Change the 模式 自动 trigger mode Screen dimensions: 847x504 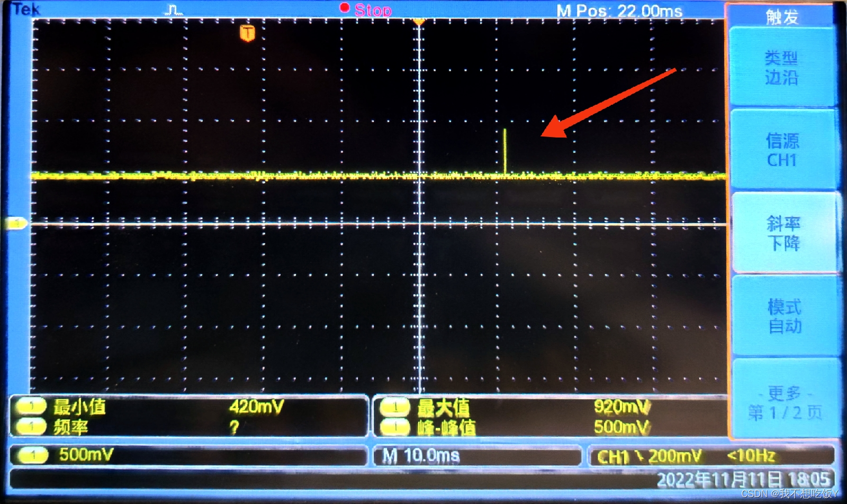point(785,316)
